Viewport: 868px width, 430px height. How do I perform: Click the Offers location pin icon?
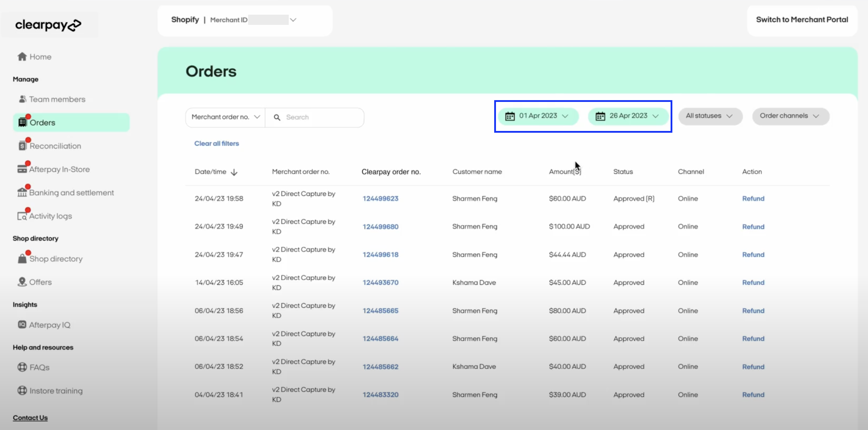click(22, 282)
